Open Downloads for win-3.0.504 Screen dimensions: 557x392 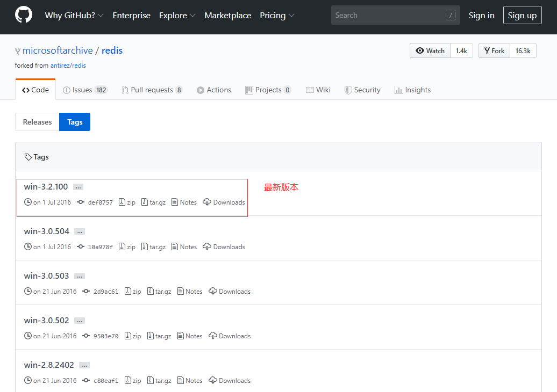click(x=224, y=247)
